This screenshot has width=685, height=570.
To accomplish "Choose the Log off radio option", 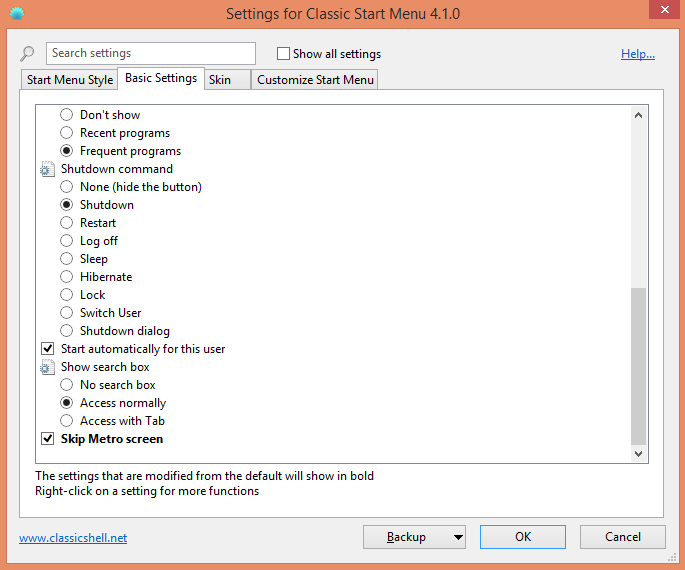I will [x=66, y=241].
